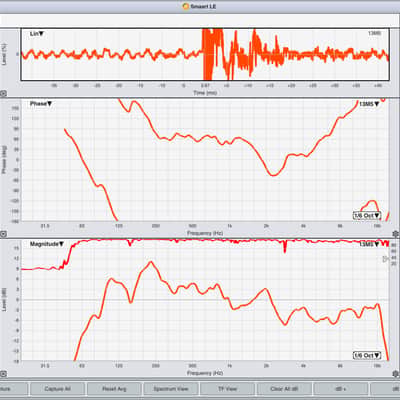Open the trace selector dropdown in phase pane
The height and width of the screenshot is (400, 400).
pos(369,104)
